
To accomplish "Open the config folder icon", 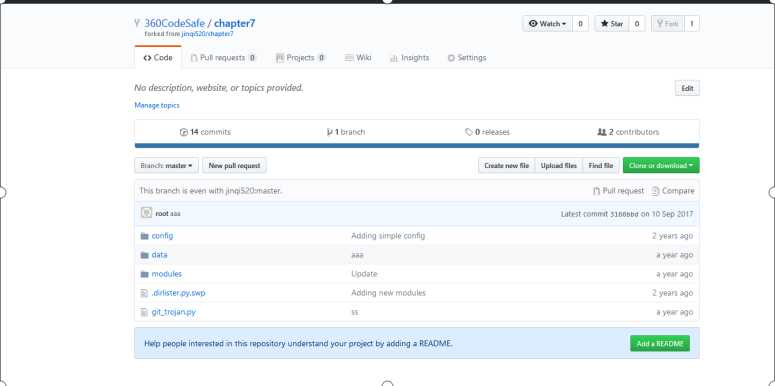I will [144, 236].
